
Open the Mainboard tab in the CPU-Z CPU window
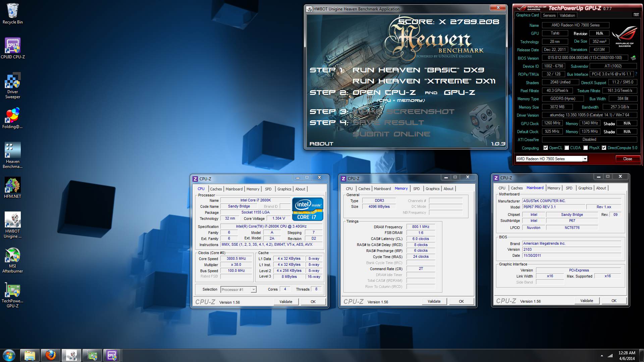pyautogui.click(x=234, y=189)
